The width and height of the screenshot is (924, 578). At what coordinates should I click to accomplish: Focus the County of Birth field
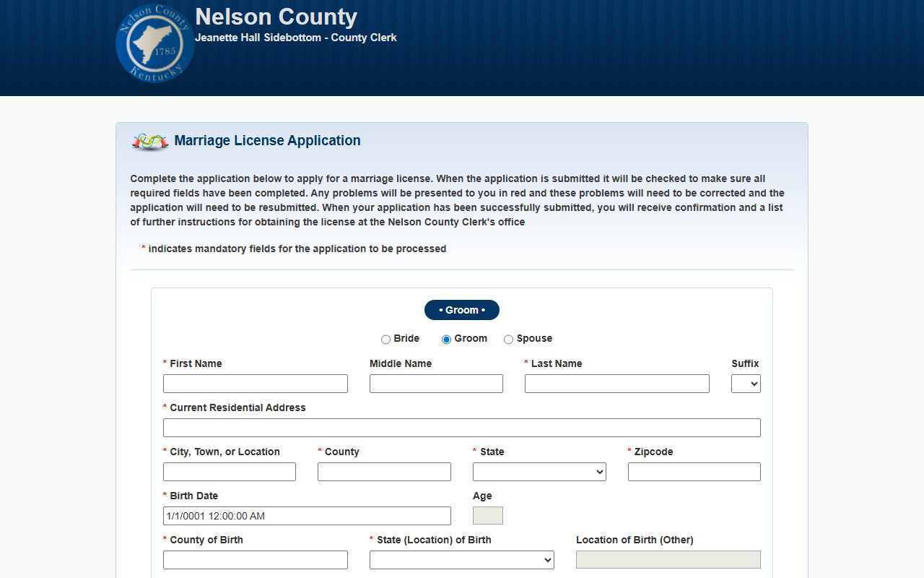pos(256,560)
